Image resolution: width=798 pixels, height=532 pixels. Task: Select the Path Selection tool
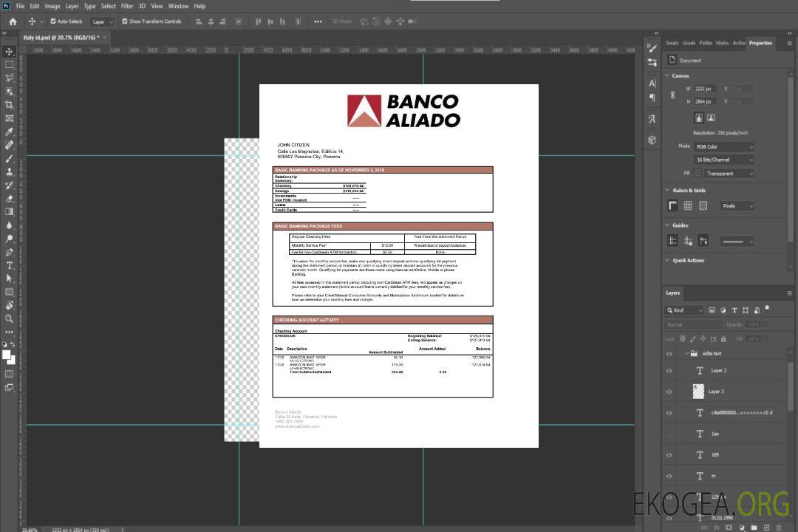point(9,279)
